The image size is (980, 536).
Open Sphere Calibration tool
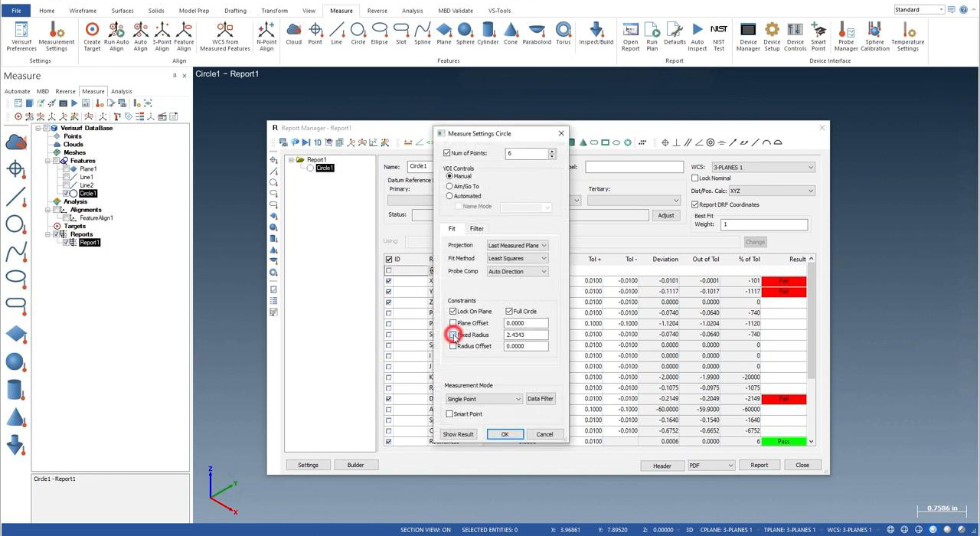pos(875,36)
